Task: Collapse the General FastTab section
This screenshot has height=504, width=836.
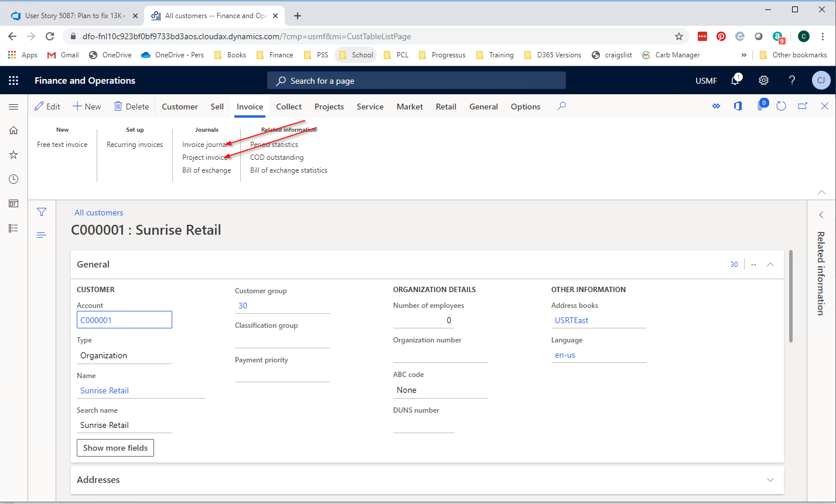Action: point(770,264)
